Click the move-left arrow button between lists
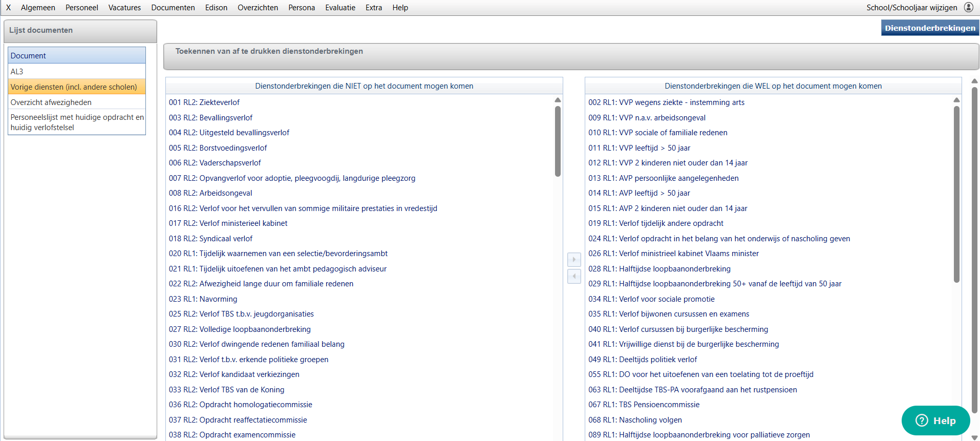 pyautogui.click(x=574, y=277)
